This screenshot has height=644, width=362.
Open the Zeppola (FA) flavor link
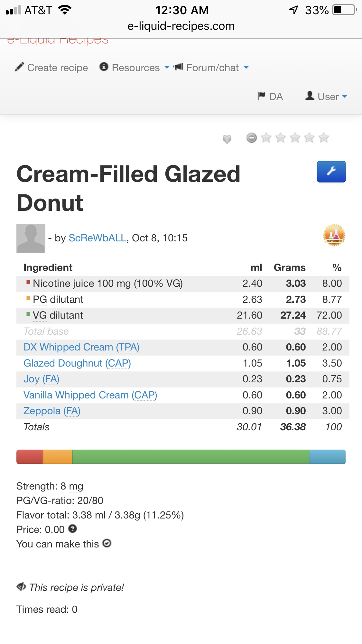pos(52,411)
